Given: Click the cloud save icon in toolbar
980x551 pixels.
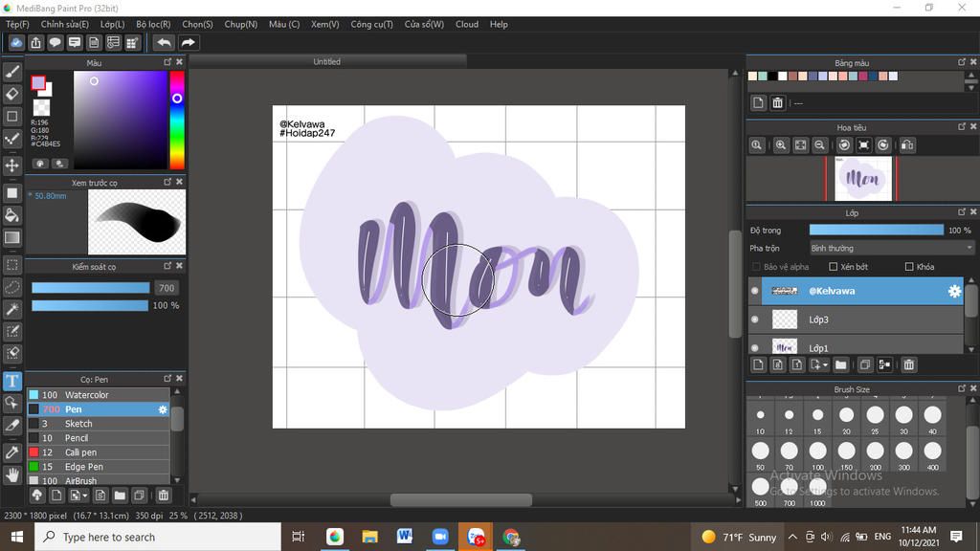Looking at the screenshot, I should (x=16, y=42).
